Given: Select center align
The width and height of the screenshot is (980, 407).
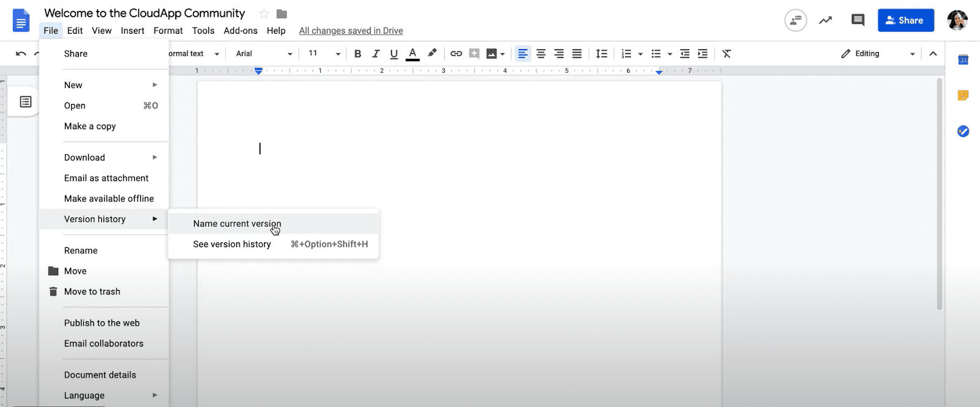Looking at the screenshot, I should point(541,54).
